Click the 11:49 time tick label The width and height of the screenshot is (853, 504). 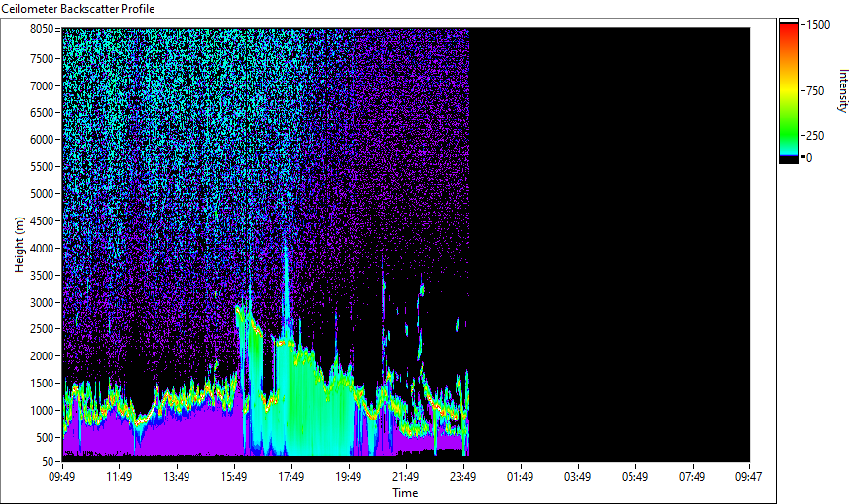pos(119,477)
